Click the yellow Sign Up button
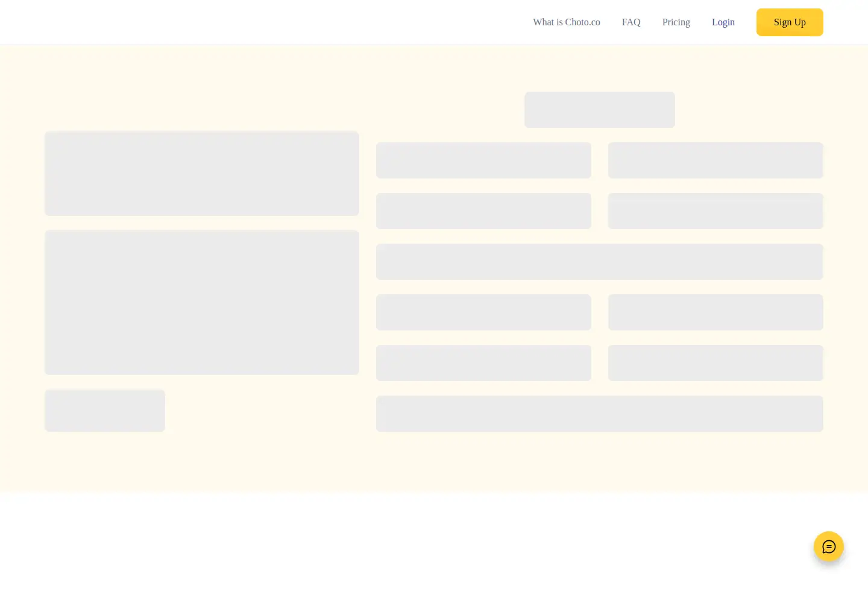This screenshot has width=868, height=603. tap(790, 22)
